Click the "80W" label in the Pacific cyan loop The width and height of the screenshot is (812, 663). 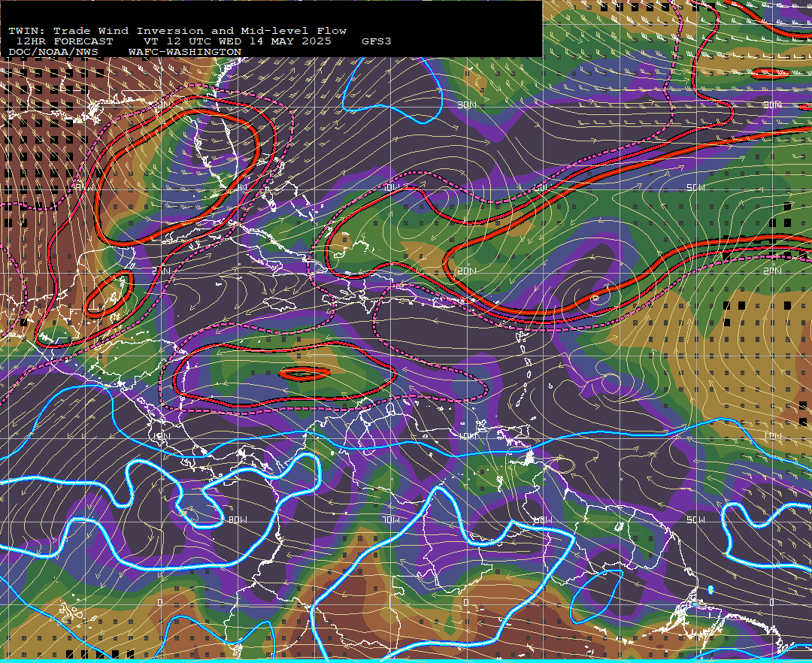238,519
